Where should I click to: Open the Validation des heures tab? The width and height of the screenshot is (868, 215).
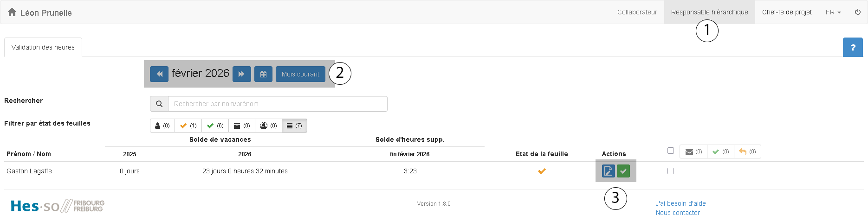43,47
